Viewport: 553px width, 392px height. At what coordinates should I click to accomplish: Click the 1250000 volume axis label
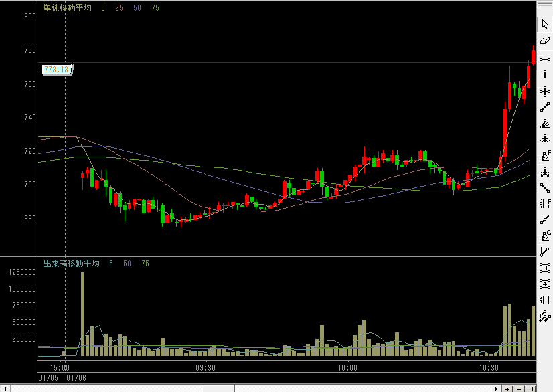tap(22, 272)
